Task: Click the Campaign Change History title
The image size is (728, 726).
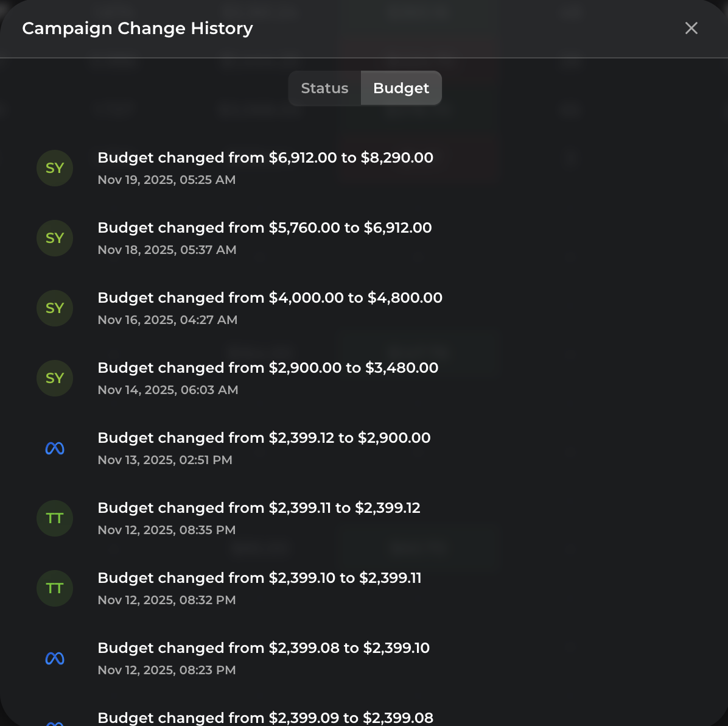Action: coord(136,28)
